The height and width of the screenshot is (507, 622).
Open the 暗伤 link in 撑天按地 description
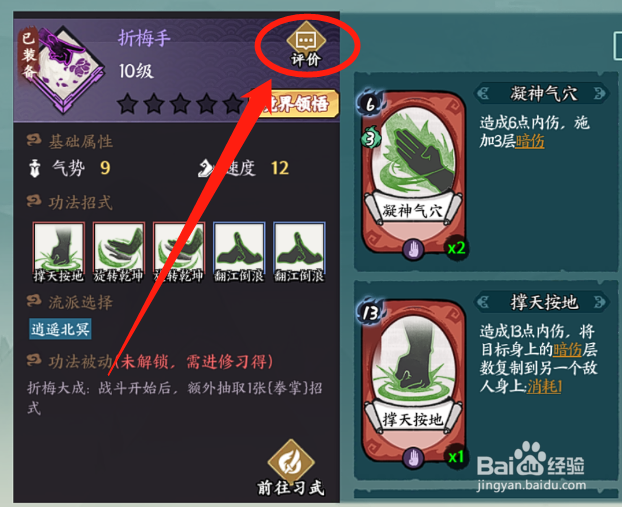coord(568,350)
